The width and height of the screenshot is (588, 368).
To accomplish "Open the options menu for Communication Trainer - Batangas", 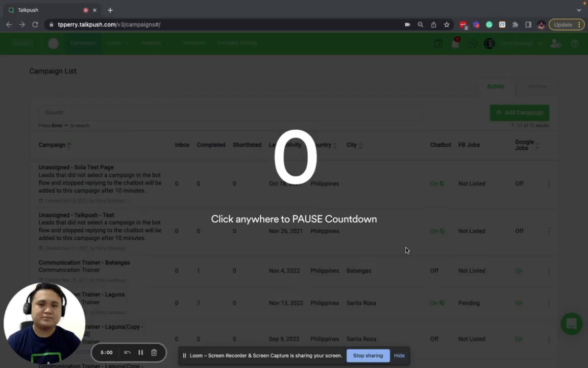I will tap(549, 271).
